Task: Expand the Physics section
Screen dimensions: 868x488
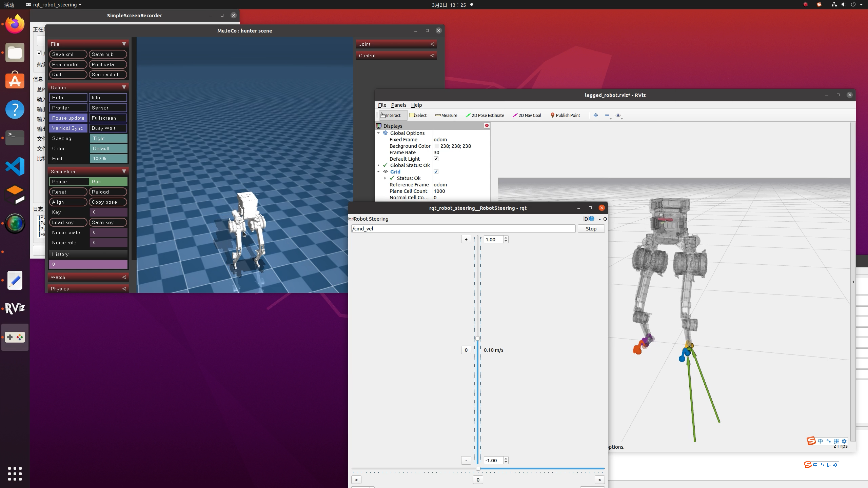Action: coord(88,289)
